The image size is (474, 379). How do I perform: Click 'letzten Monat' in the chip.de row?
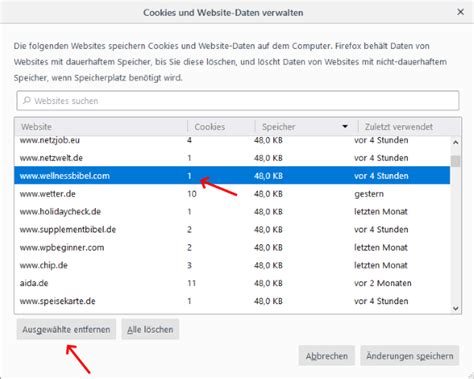(381, 265)
